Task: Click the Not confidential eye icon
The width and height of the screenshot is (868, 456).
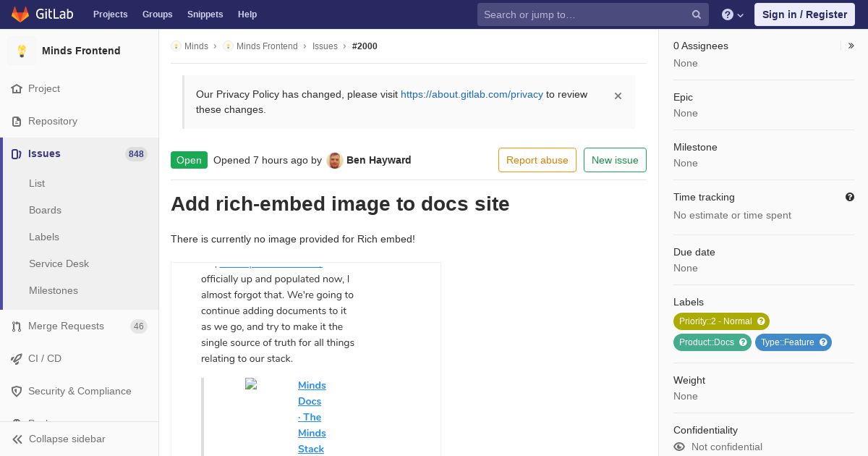Action: pos(679,447)
